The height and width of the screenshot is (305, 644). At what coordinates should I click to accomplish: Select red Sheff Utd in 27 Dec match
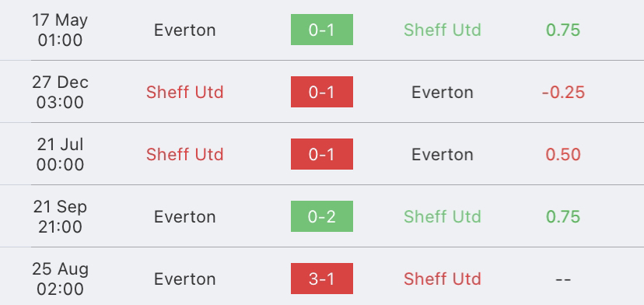(185, 92)
